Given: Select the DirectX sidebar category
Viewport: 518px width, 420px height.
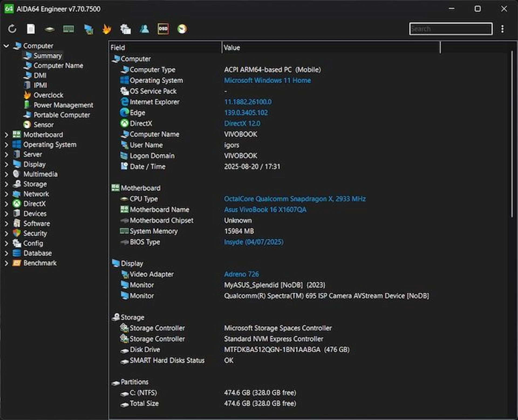Looking at the screenshot, I should (34, 204).
